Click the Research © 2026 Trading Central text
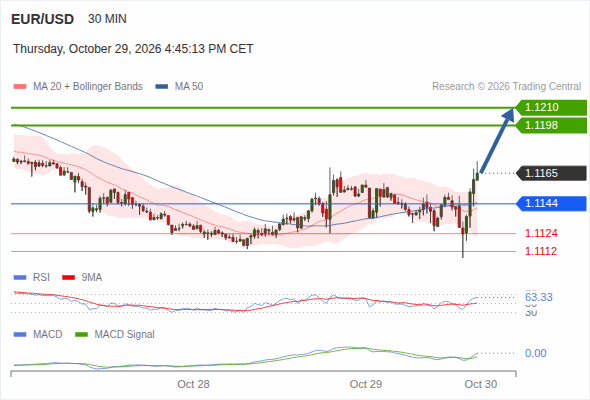 point(506,87)
